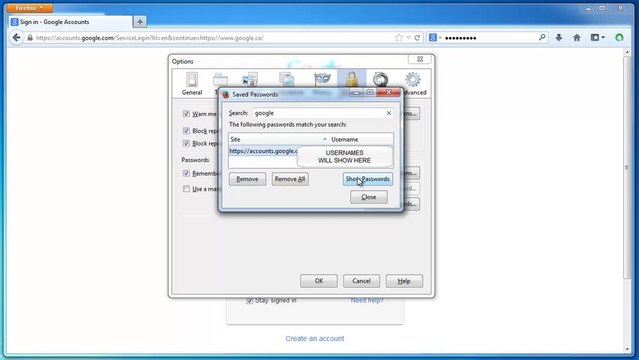Screen dimensions: 639x360
Task: Open the URL history dropdown arrow
Action: coord(408,38)
